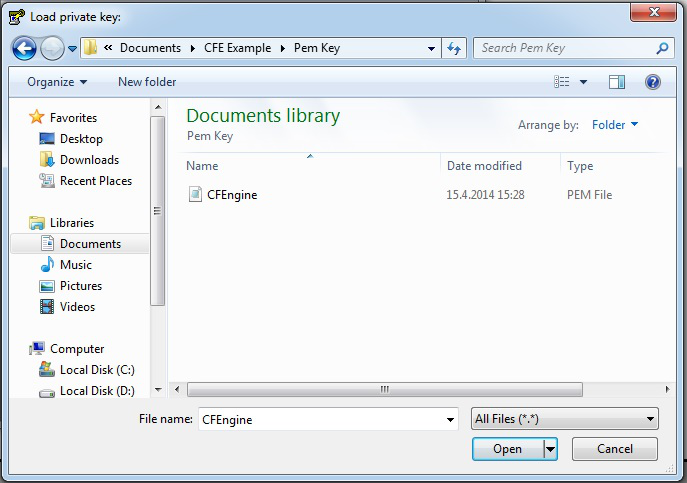The image size is (687, 483).
Task: Expand the Arrange by Folder dropdown
Action: (615, 125)
